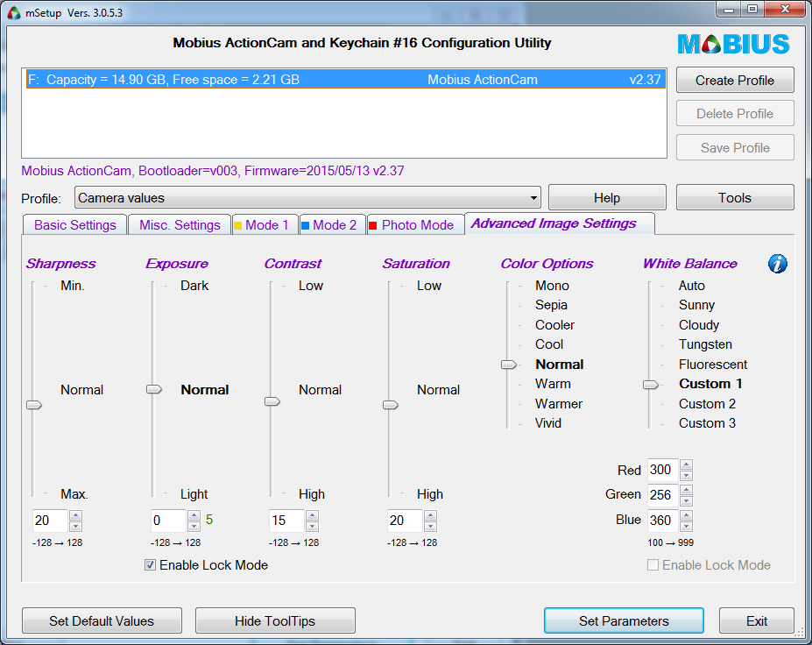Decrease Contrast value with down arrow
Image resolution: width=812 pixels, height=645 pixels.
point(312,527)
